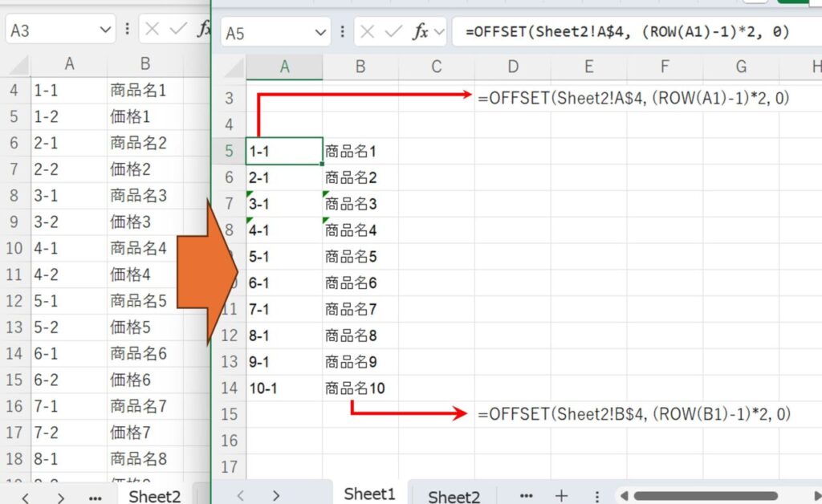The image size is (822, 504).
Task: Click previous sheet arrow in left window
Action: tap(25, 498)
